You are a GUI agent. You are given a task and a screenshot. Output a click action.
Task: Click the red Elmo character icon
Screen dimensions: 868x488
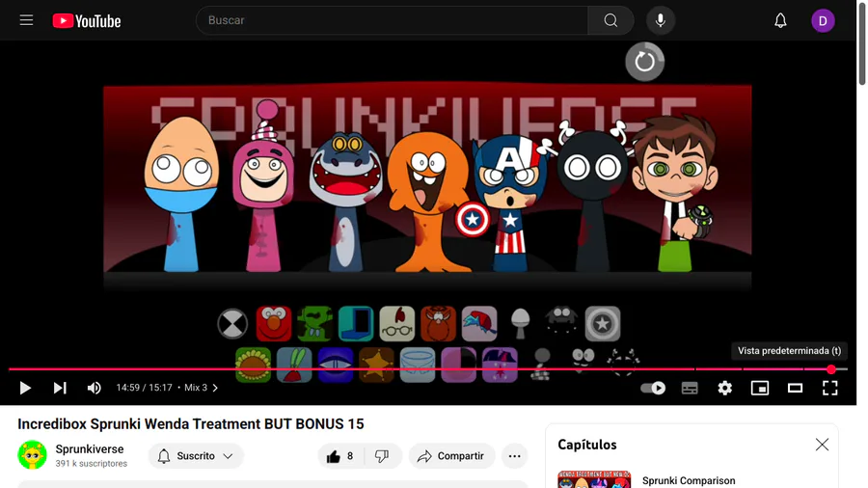tap(274, 323)
